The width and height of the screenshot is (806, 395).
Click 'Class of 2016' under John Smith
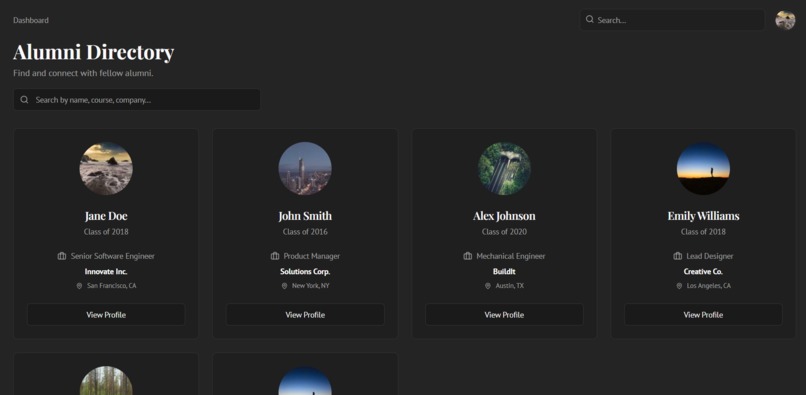click(x=305, y=232)
